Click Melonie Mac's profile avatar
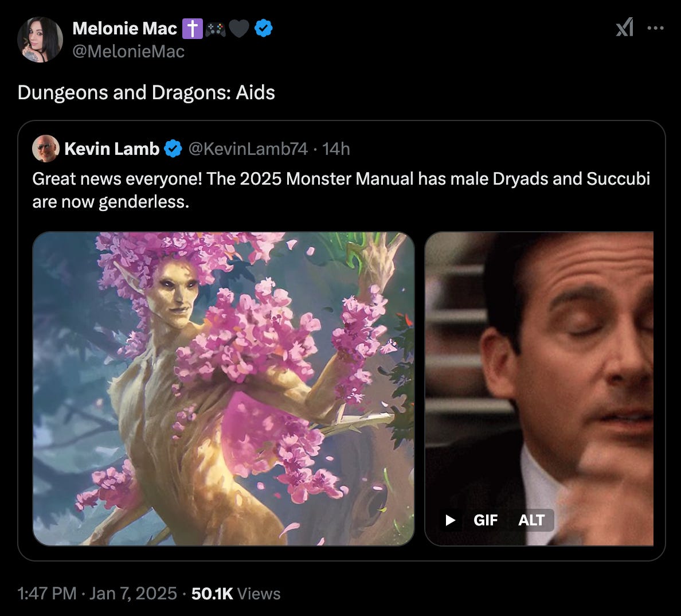This screenshot has width=681, height=616. [x=40, y=40]
